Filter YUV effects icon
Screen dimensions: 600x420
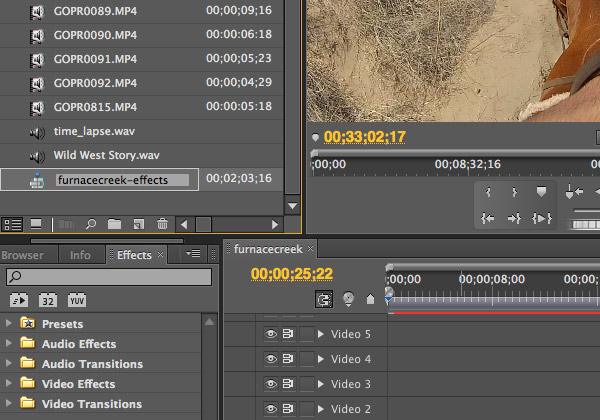[x=77, y=301]
